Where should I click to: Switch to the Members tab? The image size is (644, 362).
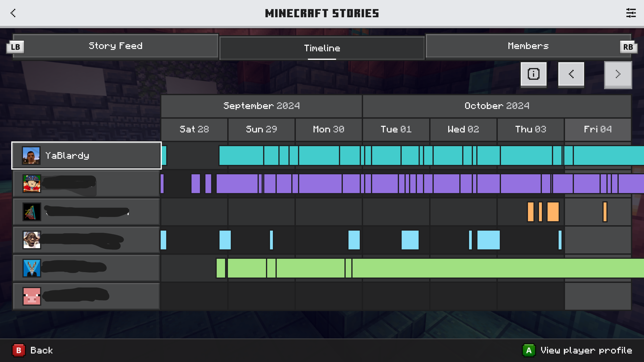coord(528,46)
